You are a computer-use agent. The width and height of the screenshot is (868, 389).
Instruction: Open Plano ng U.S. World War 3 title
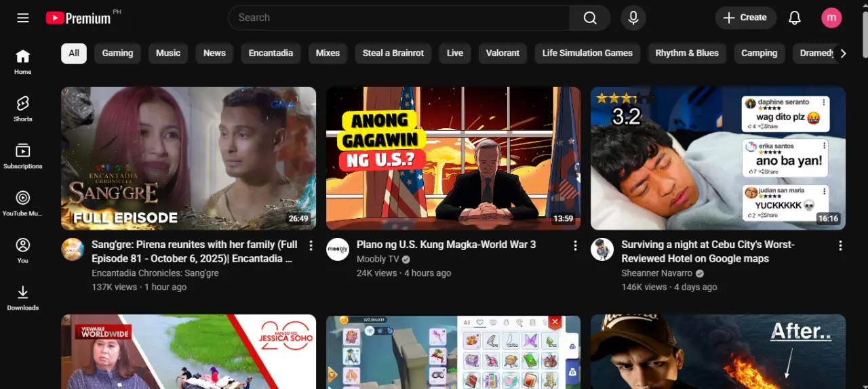point(446,244)
